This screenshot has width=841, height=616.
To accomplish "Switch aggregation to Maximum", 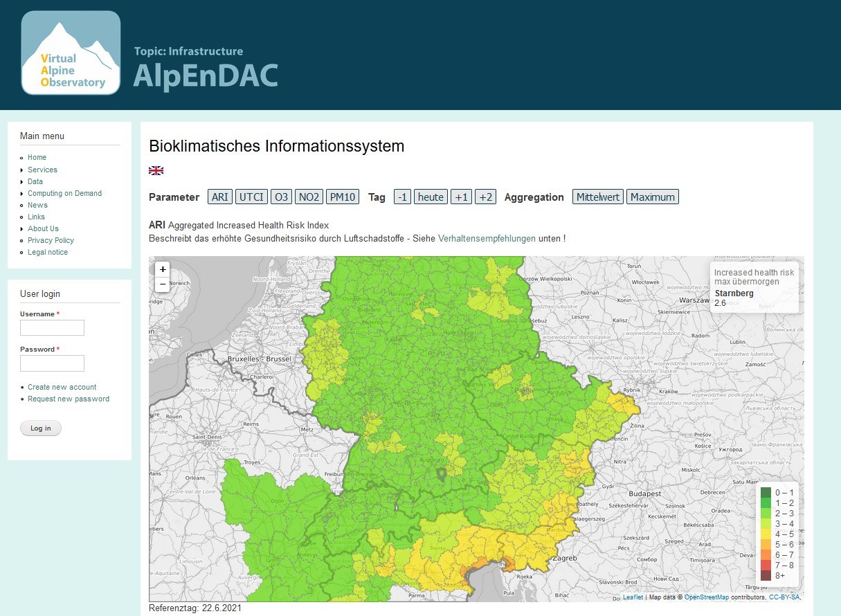I will (652, 197).
